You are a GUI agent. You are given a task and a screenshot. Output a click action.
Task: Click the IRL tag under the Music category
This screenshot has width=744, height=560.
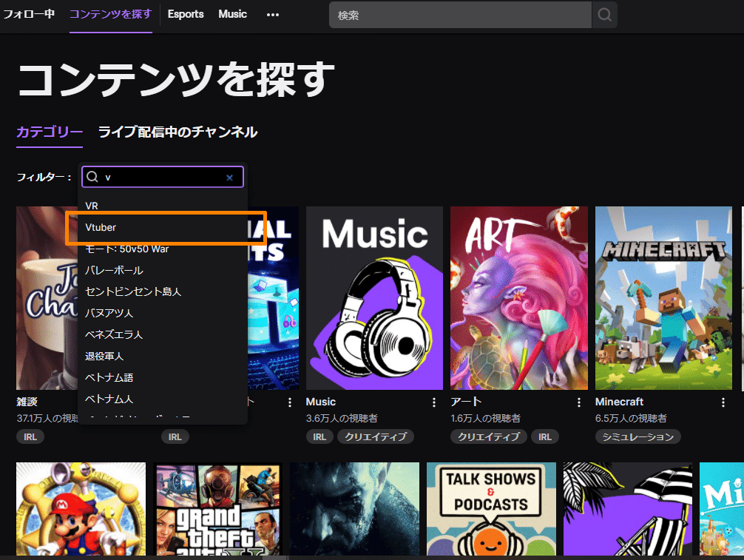319,436
